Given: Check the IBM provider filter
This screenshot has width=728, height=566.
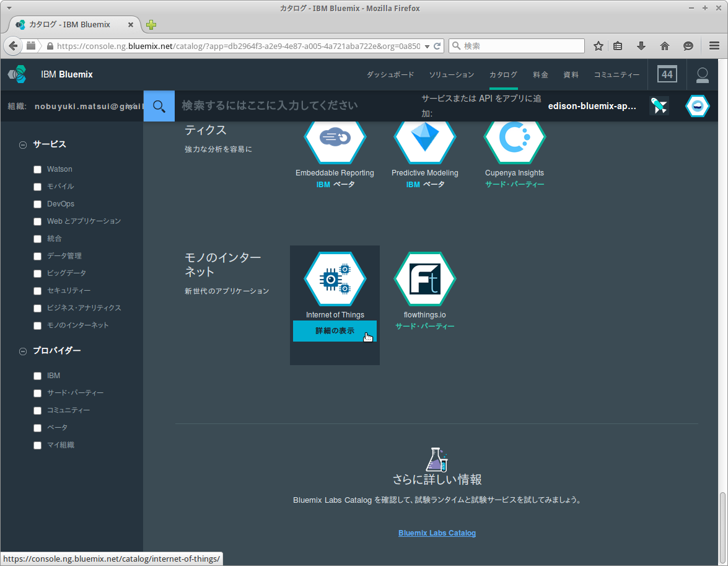Looking at the screenshot, I should coord(37,376).
